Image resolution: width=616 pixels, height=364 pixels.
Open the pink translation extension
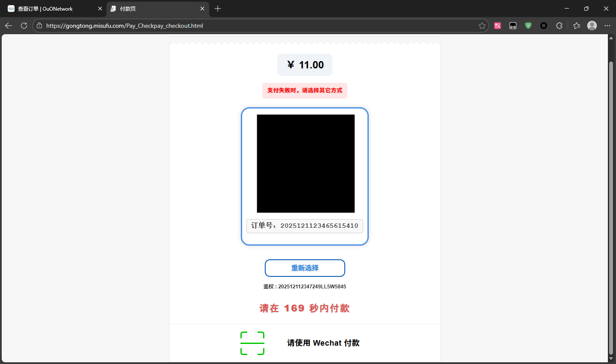pos(498,26)
